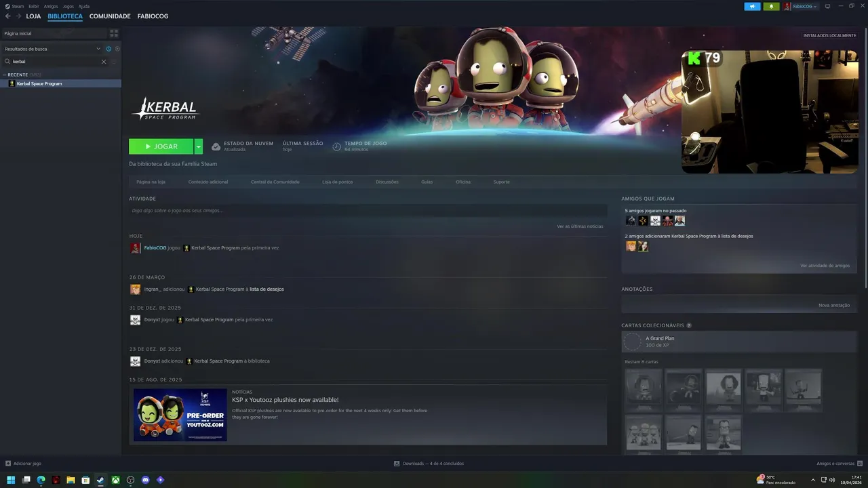Click Ver atividade de amigos link
The height and width of the screenshot is (488, 868).
pos(825,266)
